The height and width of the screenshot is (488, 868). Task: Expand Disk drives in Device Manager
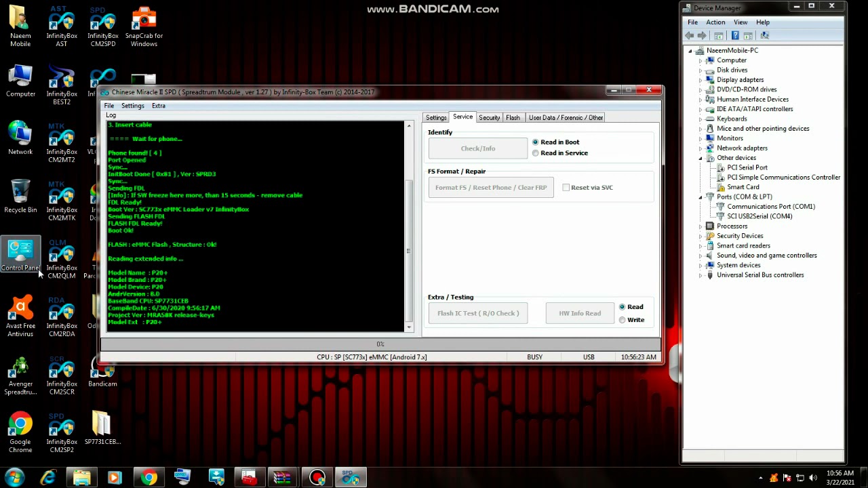point(701,70)
